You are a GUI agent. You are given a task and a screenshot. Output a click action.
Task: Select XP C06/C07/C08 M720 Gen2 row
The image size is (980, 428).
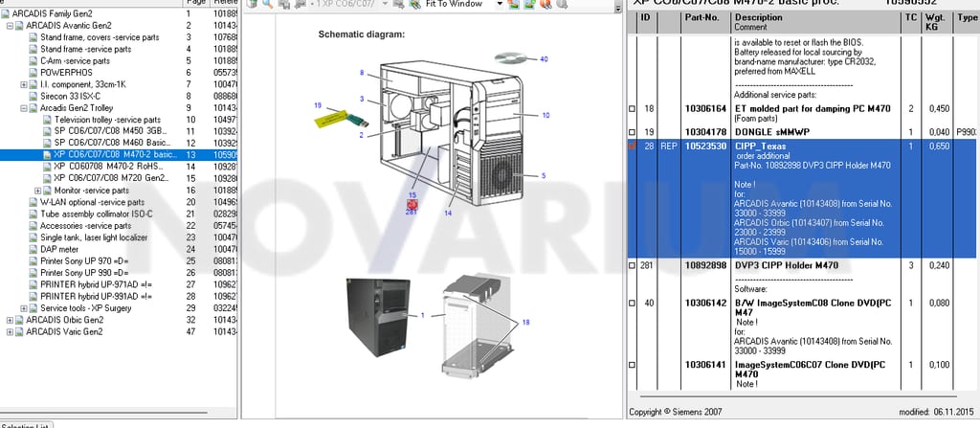111,178
